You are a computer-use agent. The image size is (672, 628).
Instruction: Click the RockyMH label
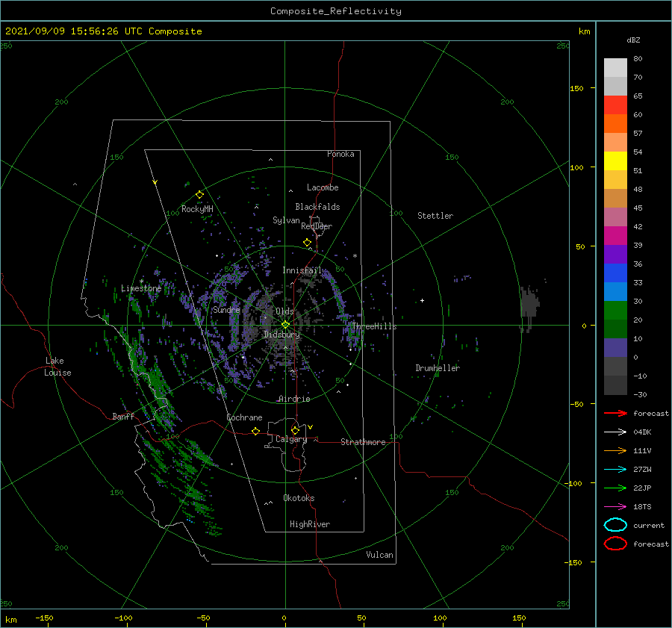(197, 209)
